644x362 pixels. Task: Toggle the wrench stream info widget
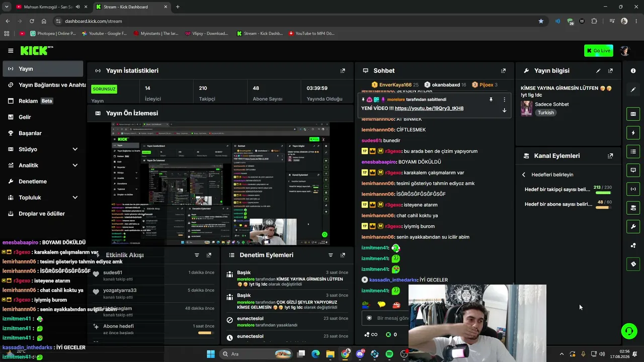click(633, 227)
